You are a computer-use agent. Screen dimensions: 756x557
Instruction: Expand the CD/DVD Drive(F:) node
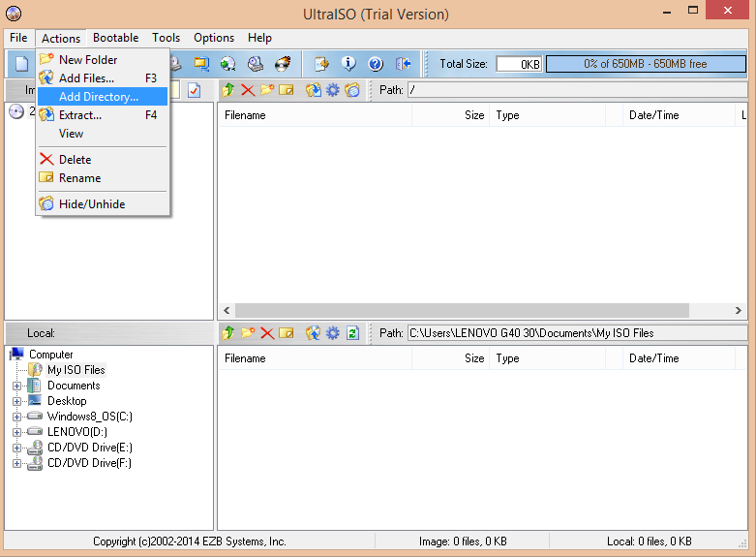[16, 463]
